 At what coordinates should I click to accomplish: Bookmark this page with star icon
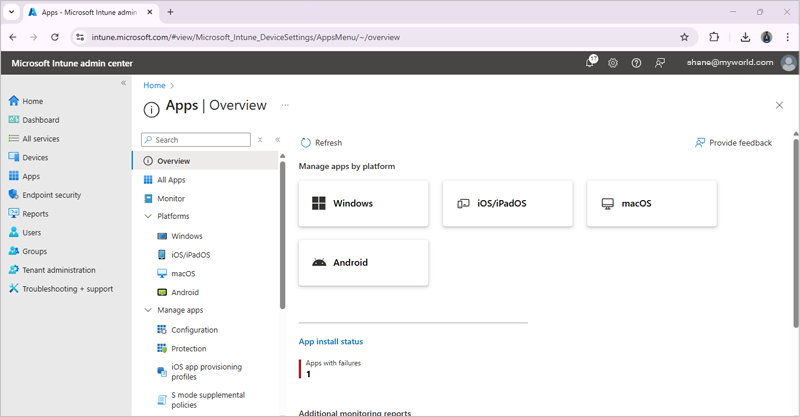point(684,37)
